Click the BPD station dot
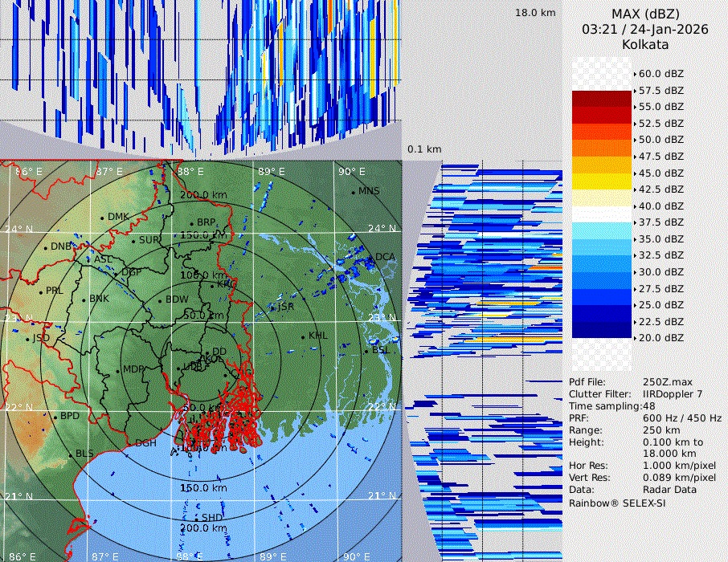This screenshot has width=728, height=562. (55, 417)
